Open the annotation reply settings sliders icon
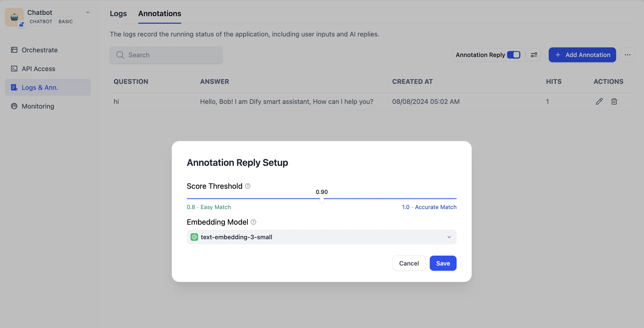 click(x=534, y=55)
